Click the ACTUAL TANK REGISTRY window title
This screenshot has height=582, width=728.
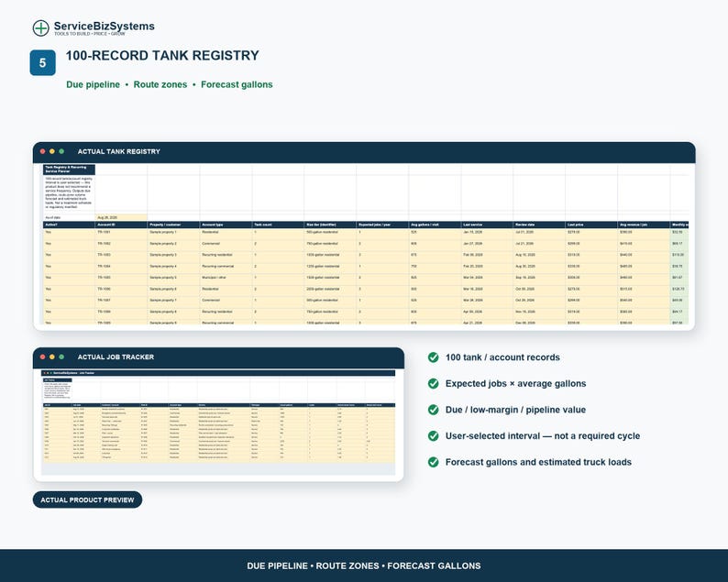click(119, 151)
